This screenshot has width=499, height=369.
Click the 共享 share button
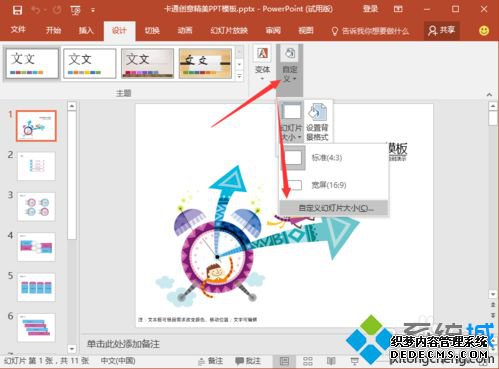pyautogui.click(x=442, y=31)
